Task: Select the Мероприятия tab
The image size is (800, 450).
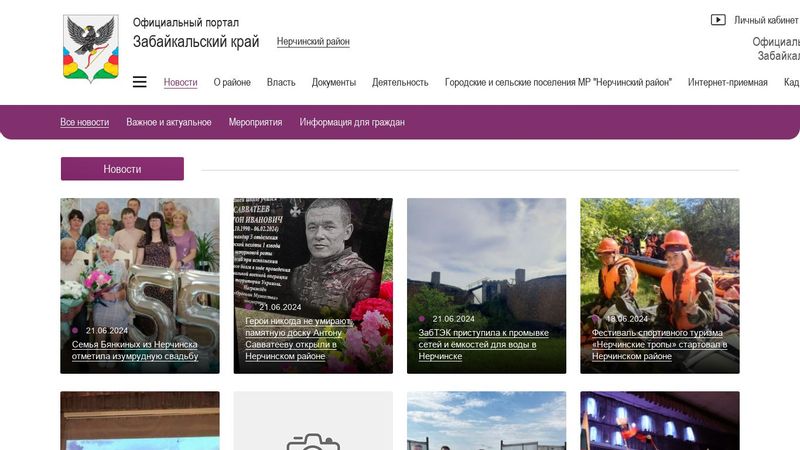Action: point(255,122)
